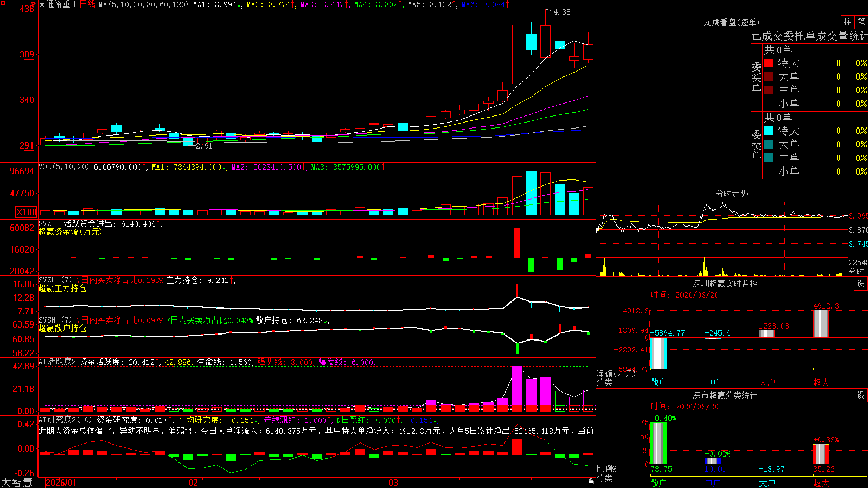Click the tallest cyan volume bar
Viewport: 868px width, 488px height.
(x=531, y=193)
